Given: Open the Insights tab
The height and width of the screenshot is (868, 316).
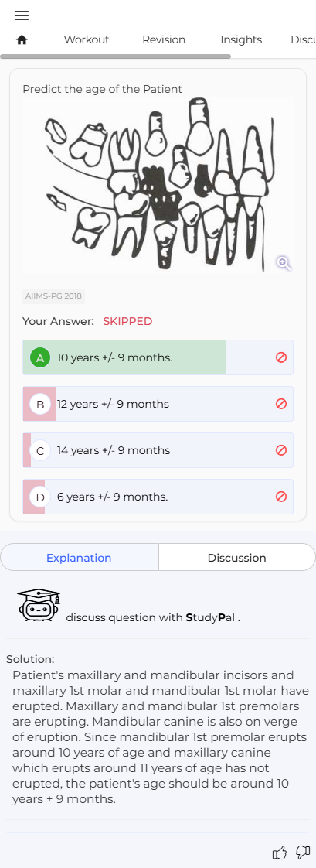Looking at the screenshot, I should pos(241,40).
